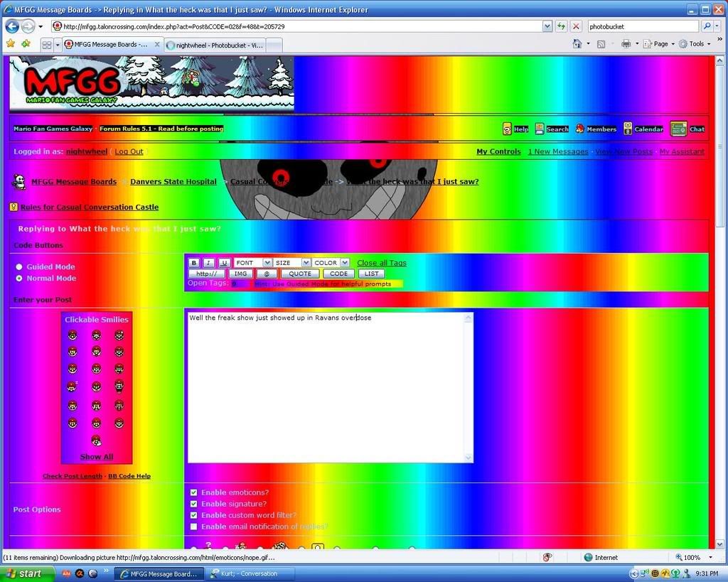
Task: Enable email notification of replies
Action: [x=193, y=527]
